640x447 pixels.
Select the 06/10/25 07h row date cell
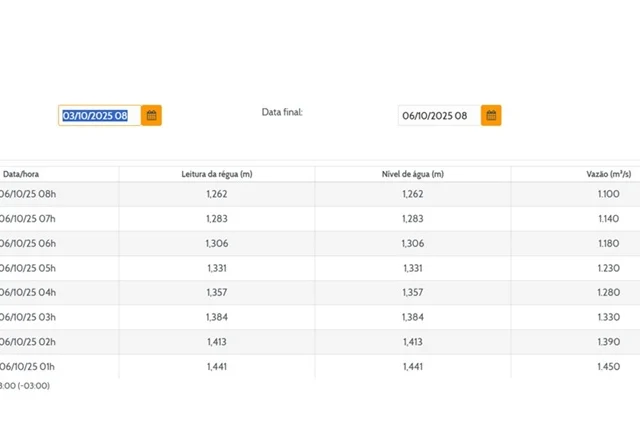[27, 218]
